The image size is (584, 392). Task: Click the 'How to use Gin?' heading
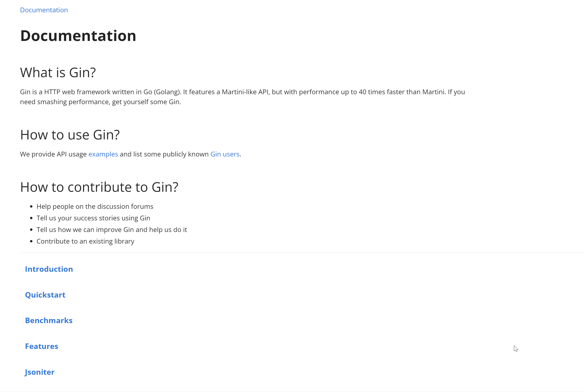click(x=70, y=135)
